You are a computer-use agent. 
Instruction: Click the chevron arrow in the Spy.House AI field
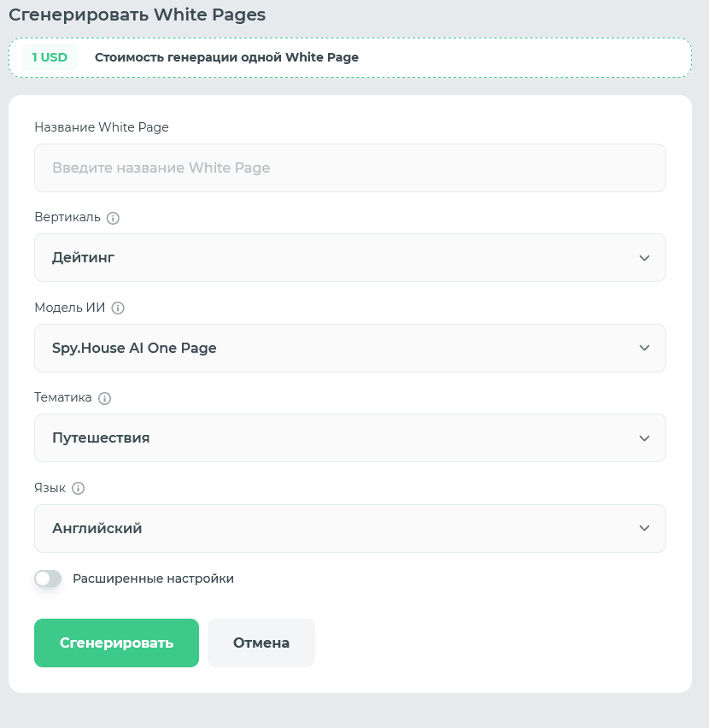point(644,348)
